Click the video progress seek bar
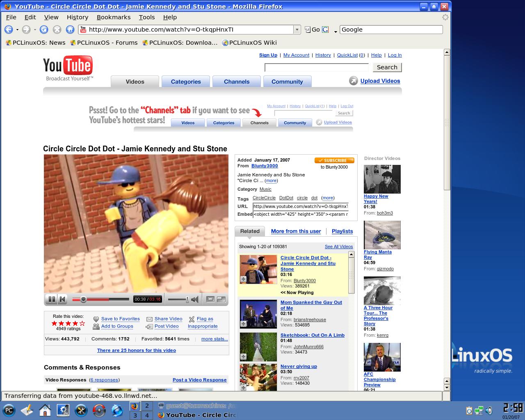 100,299
